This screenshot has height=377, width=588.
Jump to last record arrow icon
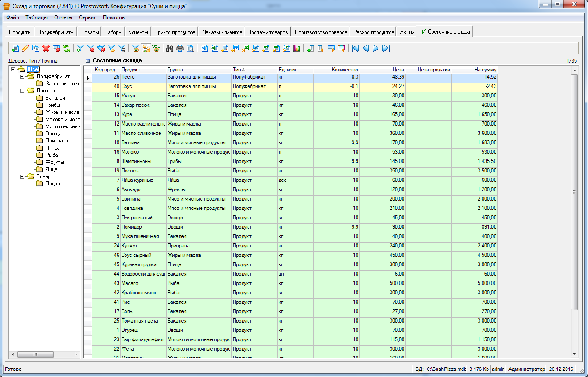pos(386,48)
